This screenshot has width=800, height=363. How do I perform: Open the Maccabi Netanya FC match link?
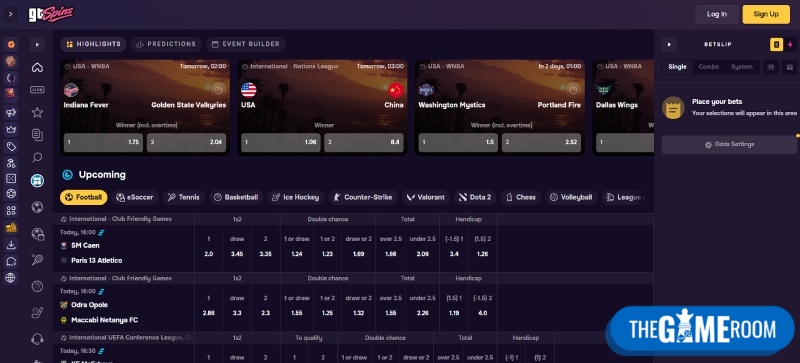(x=105, y=320)
